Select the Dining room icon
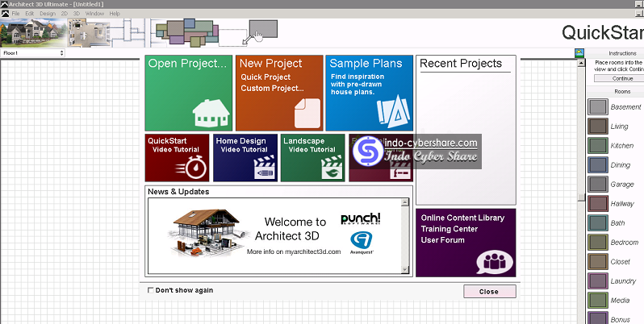This screenshot has width=644, height=324. (x=597, y=165)
